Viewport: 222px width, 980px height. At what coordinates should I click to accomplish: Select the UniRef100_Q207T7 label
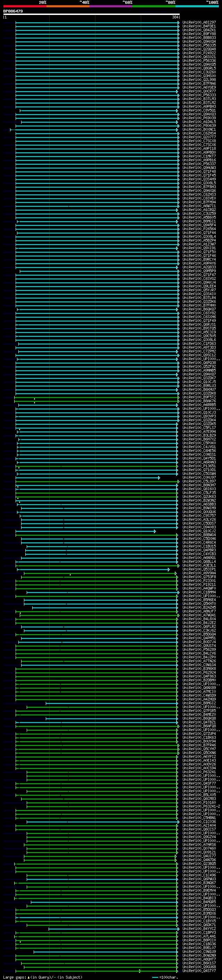pos(199,137)
